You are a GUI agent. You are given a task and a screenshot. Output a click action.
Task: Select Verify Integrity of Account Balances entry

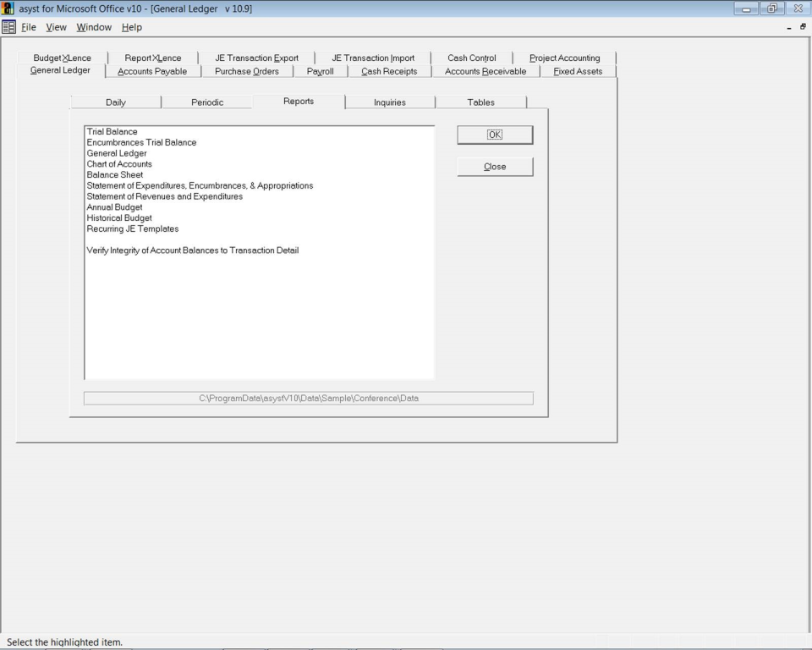(193, 251)
